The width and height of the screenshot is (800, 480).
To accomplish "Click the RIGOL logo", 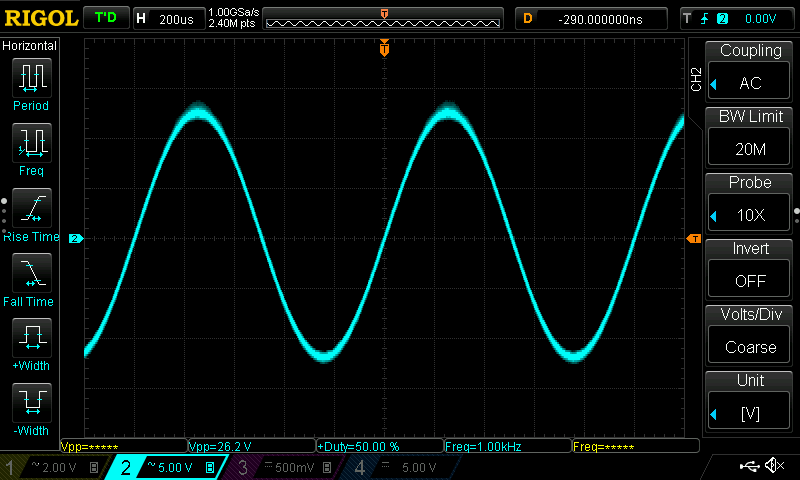I will (41, 18).
